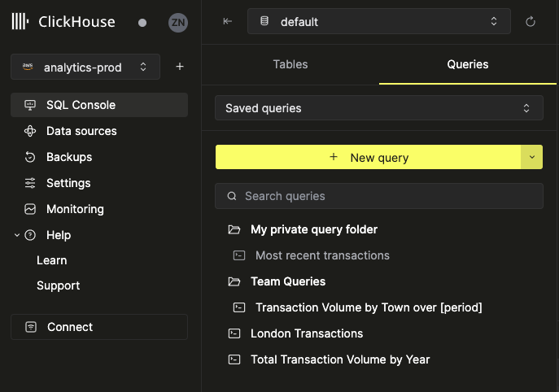This screenshot has height=392, width=559.
Task: Open the New query dropdown arrow
Action: pyautogui.click(x=531, y=158)
